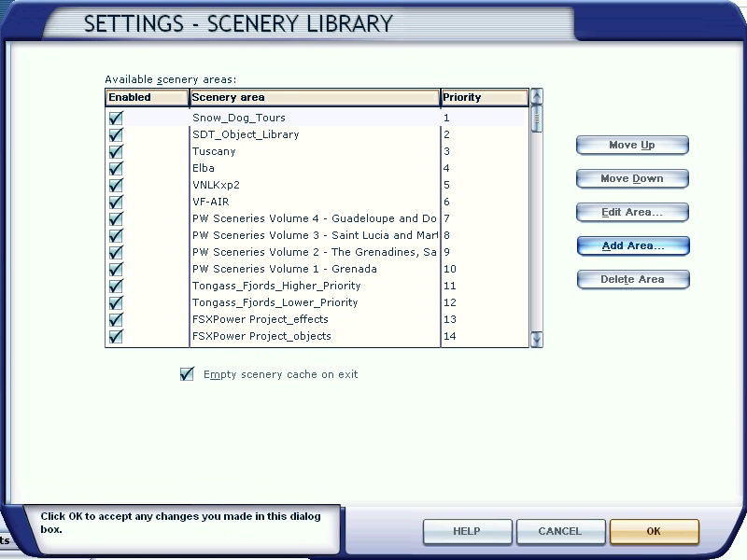747x560 pixels.
Task: Click the Scenery area column header
Action: (x=314, y=97)
